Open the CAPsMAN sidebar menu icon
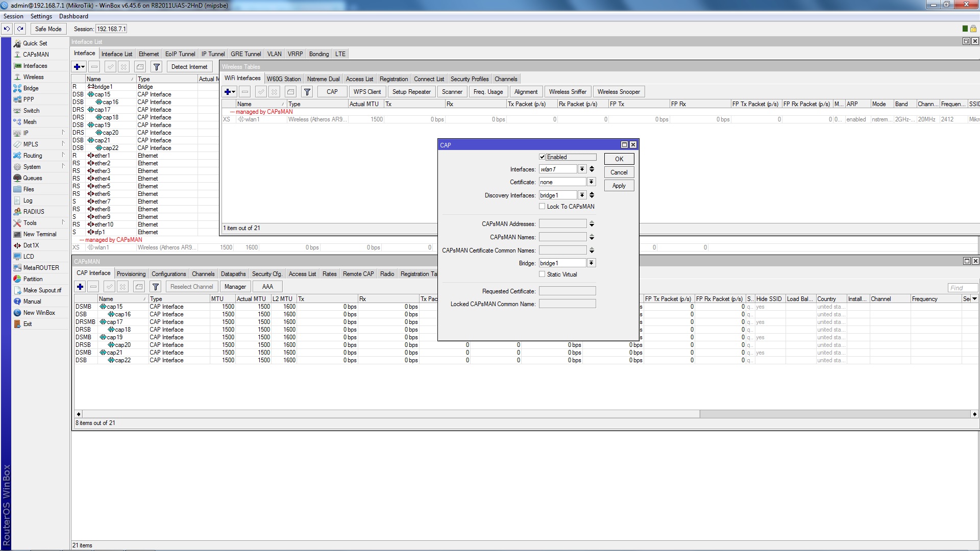The height and width of the screenshot is (551, 980). pyautogui.click(x=17, y=55)
